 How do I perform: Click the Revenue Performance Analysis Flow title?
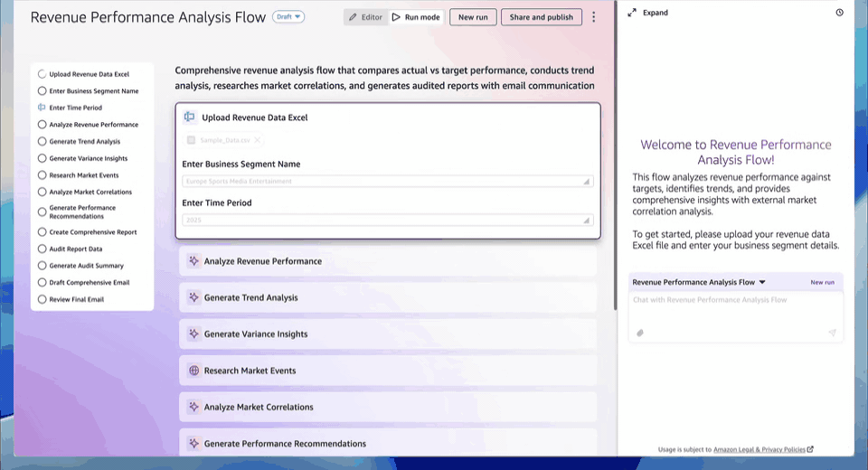(x=147, y=17)
